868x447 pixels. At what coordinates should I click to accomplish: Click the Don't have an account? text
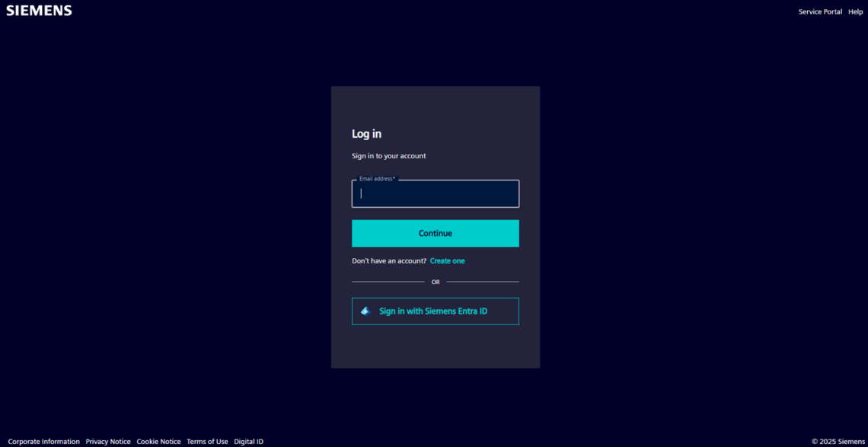pos(388,261)
